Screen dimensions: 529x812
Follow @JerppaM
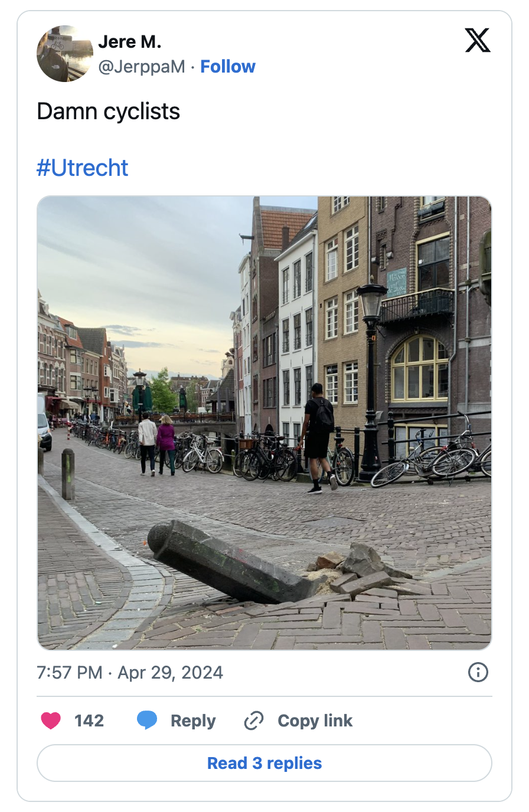point(228,67)
